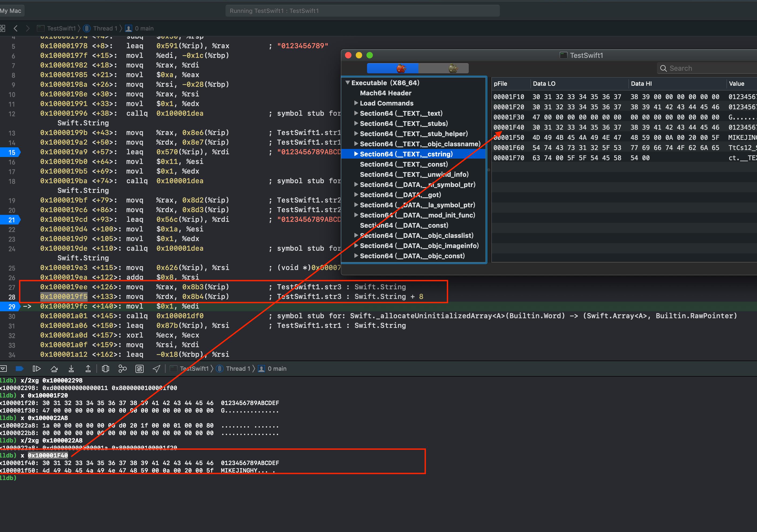Screen dimensions: 757x532
Task: Click the Step Into debugger button
Action: [x=71, y=369]
